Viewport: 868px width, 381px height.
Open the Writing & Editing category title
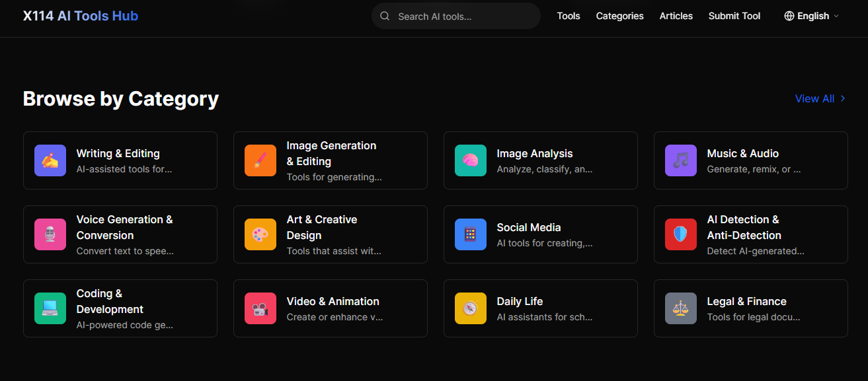click(118, 153)
